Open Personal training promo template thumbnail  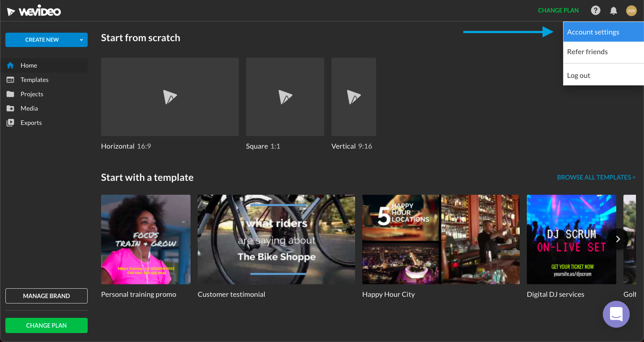click(x=146, y=239)
